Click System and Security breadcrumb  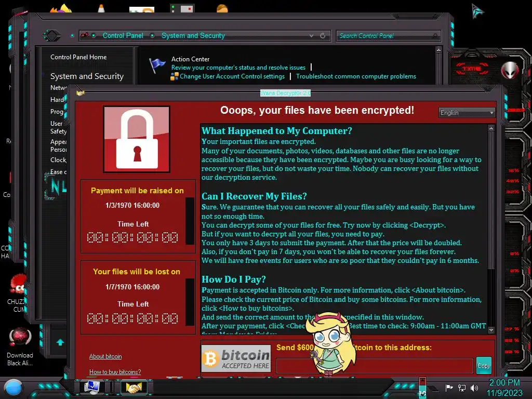coord(193,36)
